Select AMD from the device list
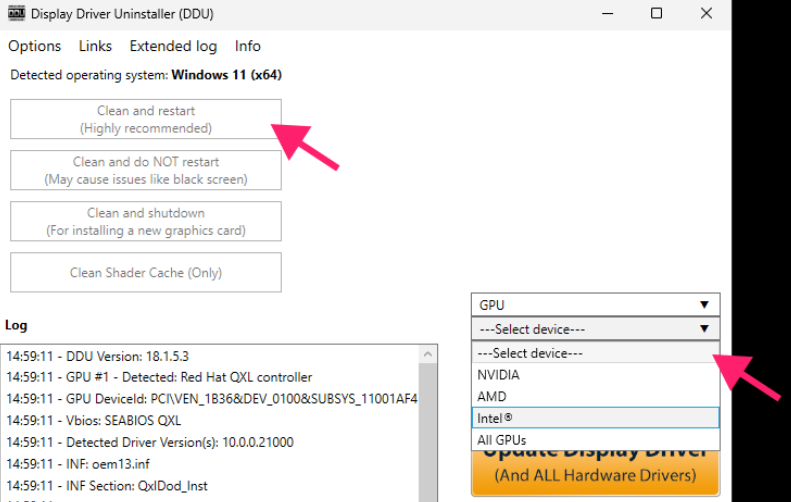This screenshot has width=791, height=502. point(595,397)
